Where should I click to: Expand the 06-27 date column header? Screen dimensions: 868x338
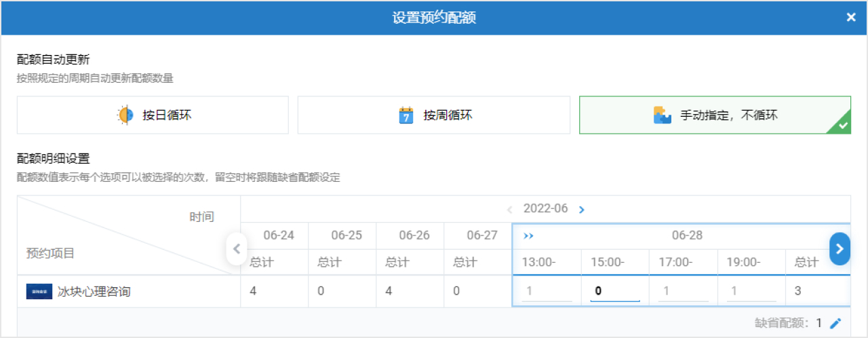481,236
